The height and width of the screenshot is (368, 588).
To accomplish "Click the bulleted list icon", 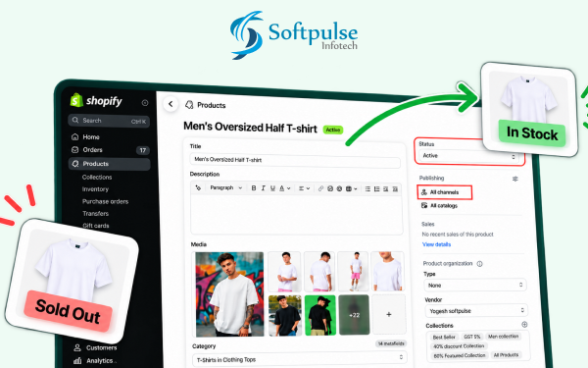I will click(x=367, y=188).
